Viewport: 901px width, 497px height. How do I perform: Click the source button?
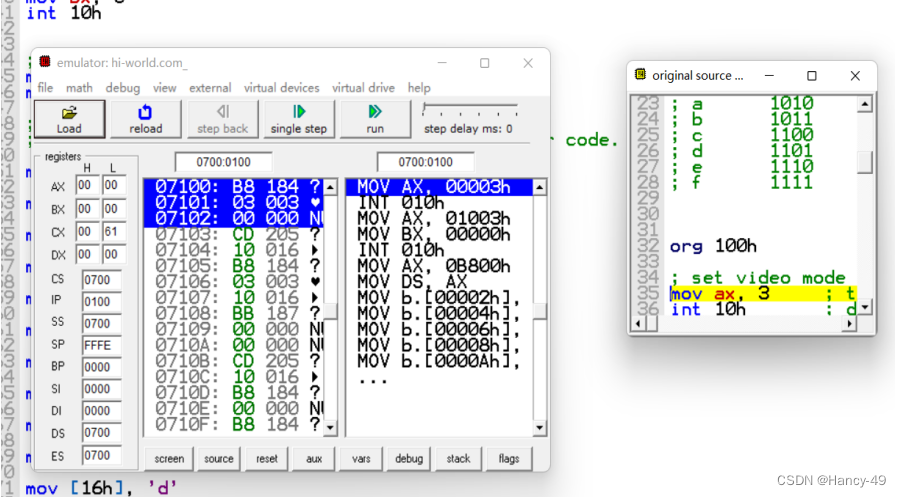(x=218, y=459)
